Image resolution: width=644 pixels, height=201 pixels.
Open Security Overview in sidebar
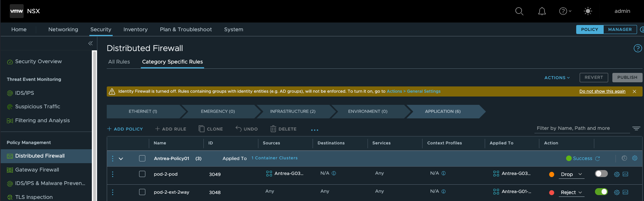coord(39,61)
